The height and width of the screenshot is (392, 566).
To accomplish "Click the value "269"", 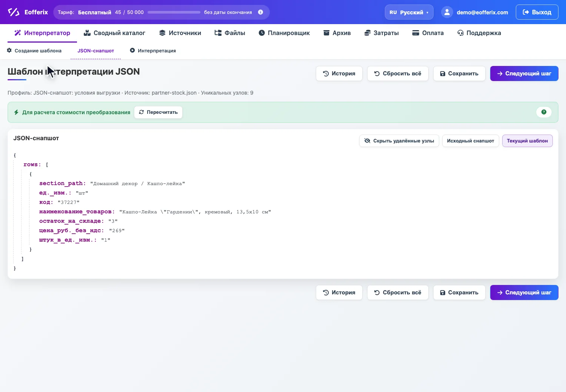I will [117, 231].
